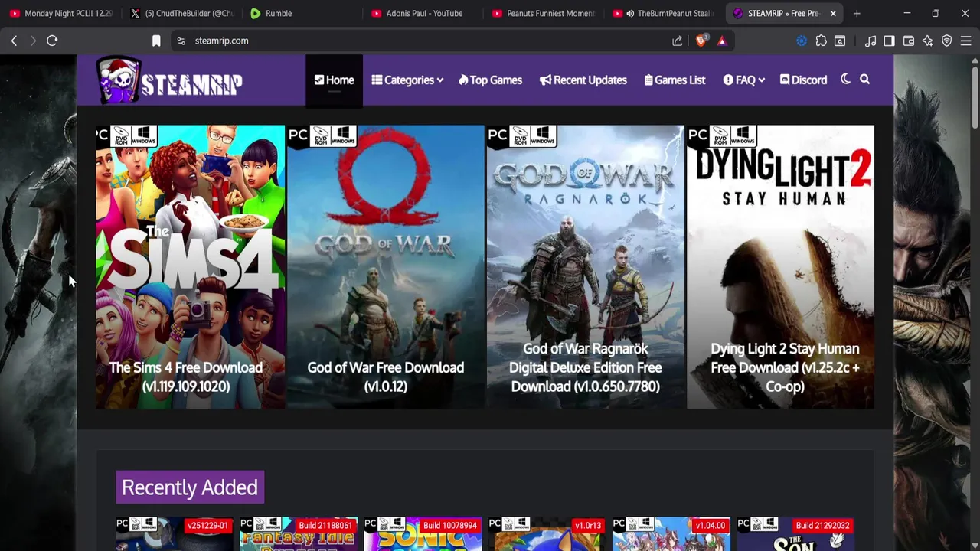Click the STEAMRIP skull logo

170,80
